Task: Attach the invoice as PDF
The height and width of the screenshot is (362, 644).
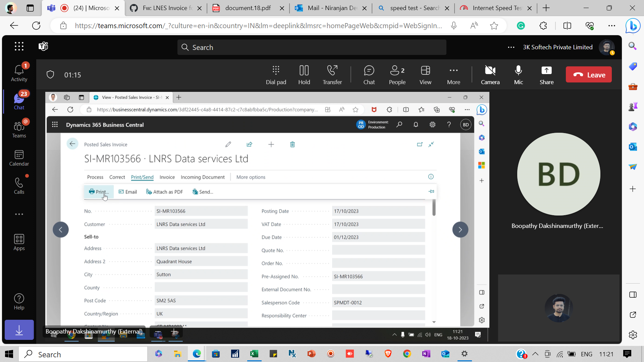Action: coord(164,191)
